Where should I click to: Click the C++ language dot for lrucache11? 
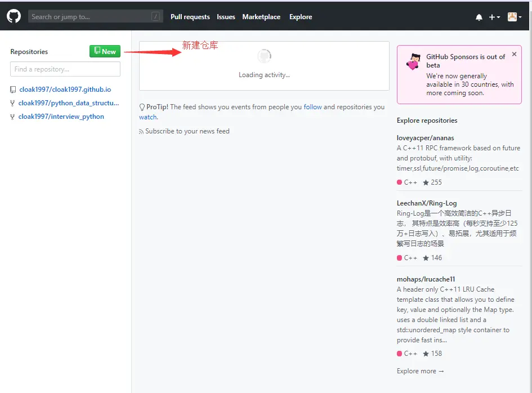[x=399, y=354]
